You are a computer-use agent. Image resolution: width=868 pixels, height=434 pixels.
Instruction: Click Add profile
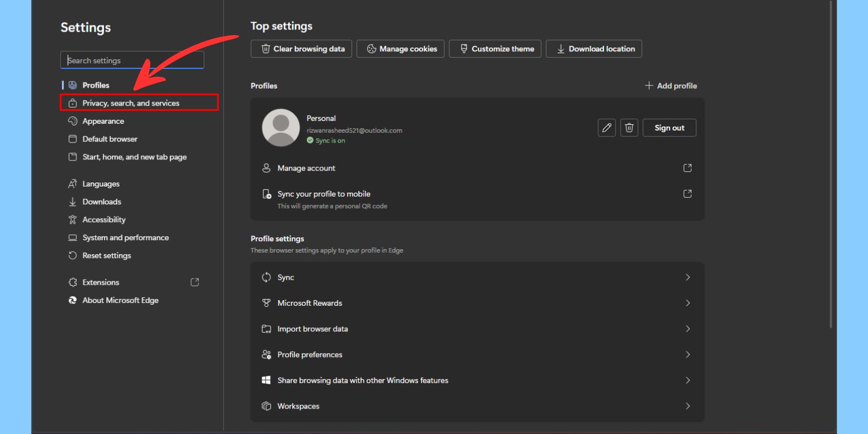[x=671, y=86]
